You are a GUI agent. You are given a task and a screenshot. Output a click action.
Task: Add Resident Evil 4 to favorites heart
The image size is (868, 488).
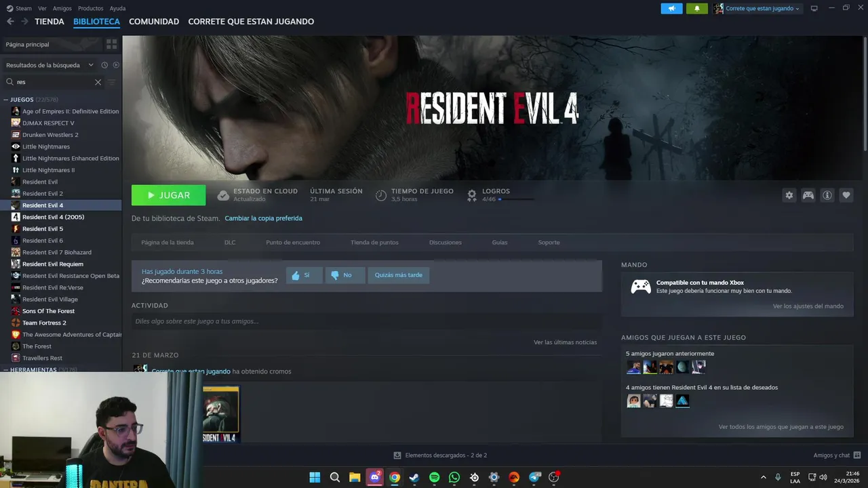coord(846,195)
